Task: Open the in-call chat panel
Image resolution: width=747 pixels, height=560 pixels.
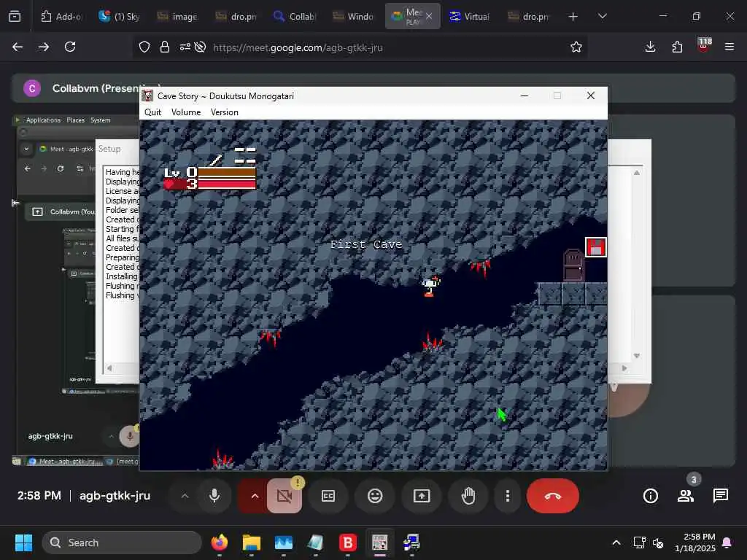Action: pyautogui.click(x=721, y=496)
